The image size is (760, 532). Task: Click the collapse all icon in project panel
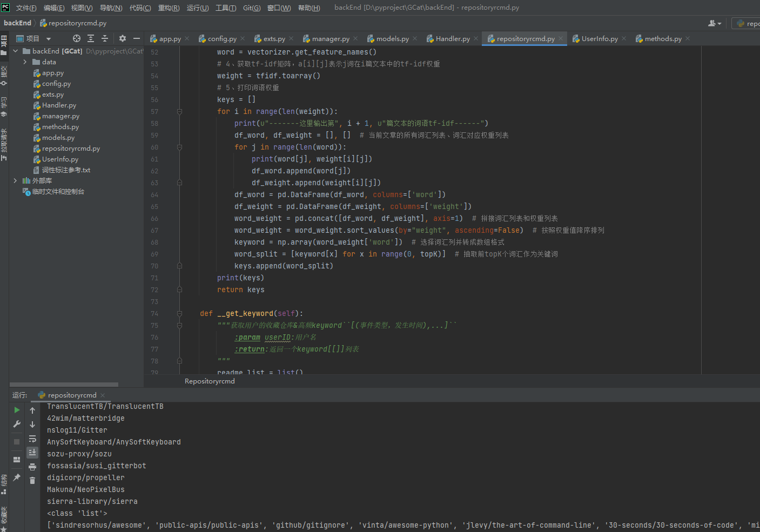click(105, 38)
